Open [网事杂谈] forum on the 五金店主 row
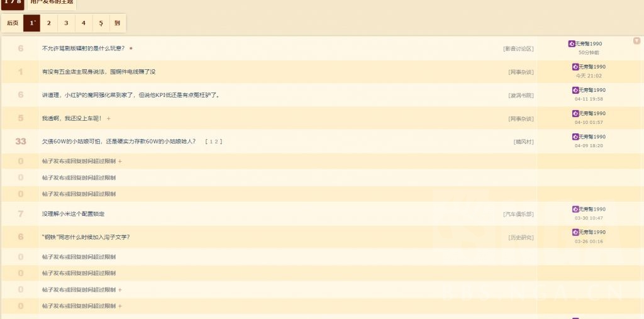The height and width of the screenshot is (319, 644). pos(521,72)
